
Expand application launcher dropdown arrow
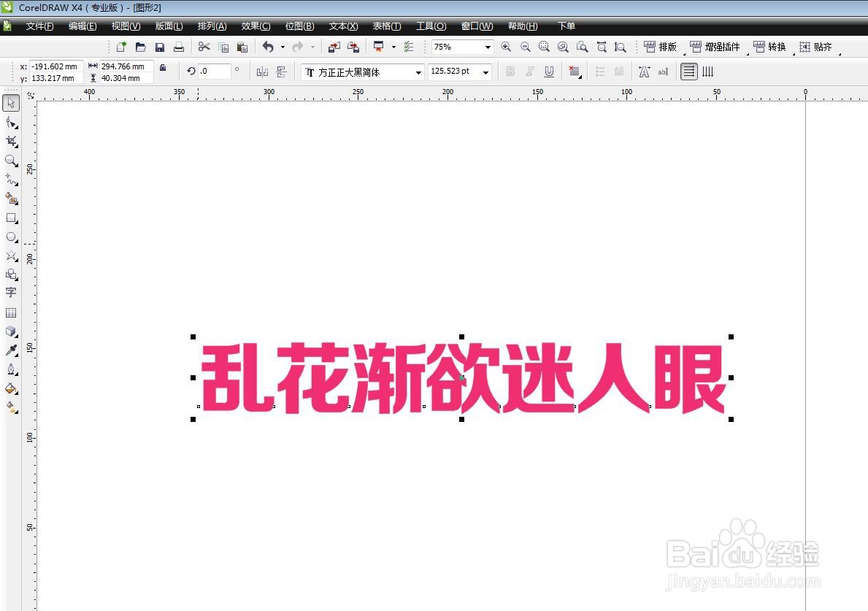[393, 47]
